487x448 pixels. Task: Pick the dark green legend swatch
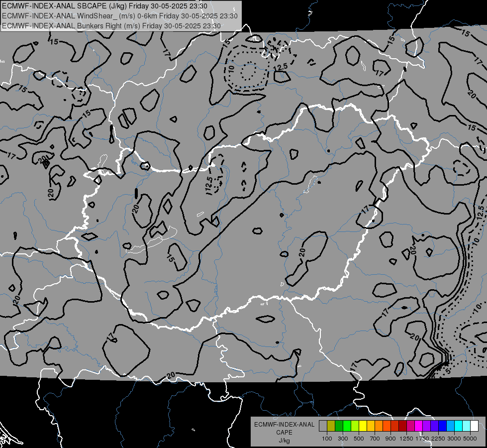point(339,426)
